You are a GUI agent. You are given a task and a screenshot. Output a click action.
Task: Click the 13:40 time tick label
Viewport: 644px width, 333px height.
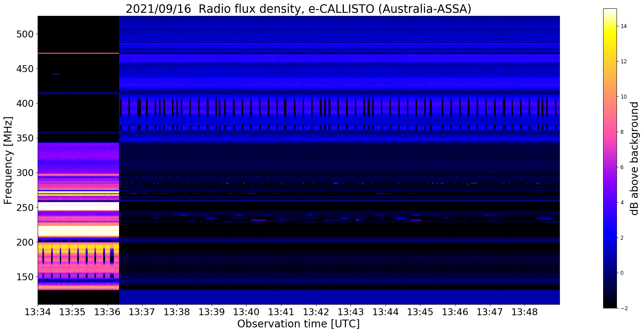[x=247, y=312]
